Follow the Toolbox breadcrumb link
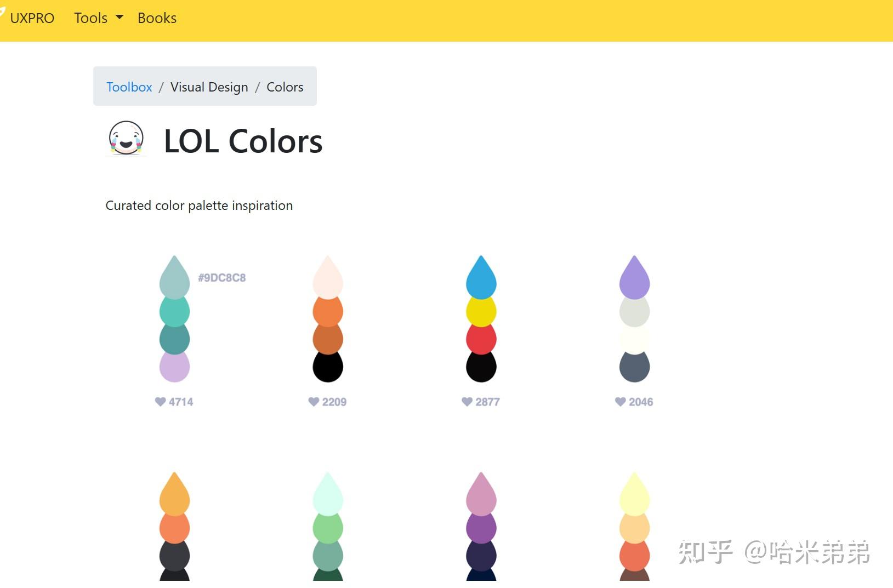Viewport: 893px width, 588px height. click(x=129, y=87)
